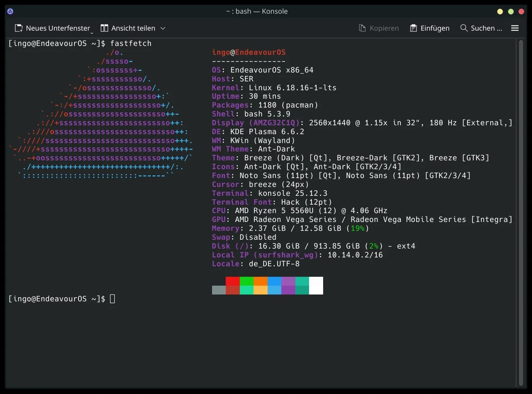Image resolution: width=532 pixels, height=394 pixels.
Task: Click the gray swatch in the color palette
Action: click(219, 290)
